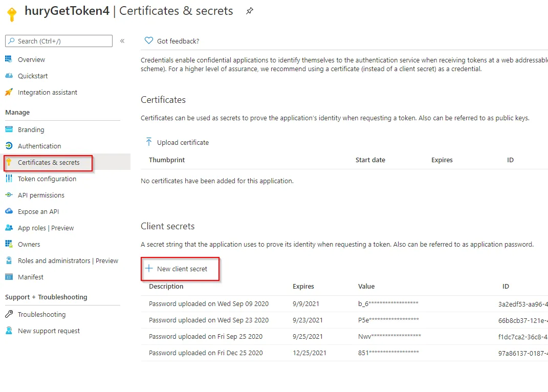Click secret ID starting 66b8cb37
548x392 pixels.
tap(523, 321)
